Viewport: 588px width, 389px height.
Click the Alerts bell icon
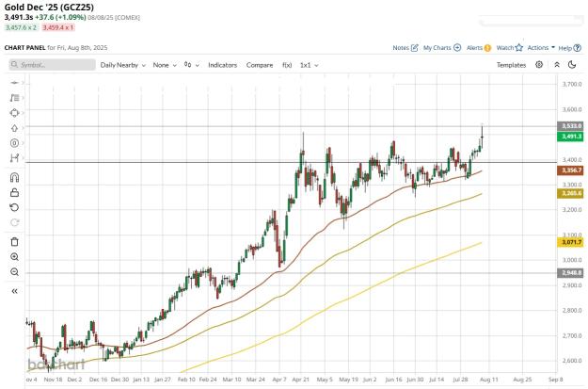coord(487,48)
